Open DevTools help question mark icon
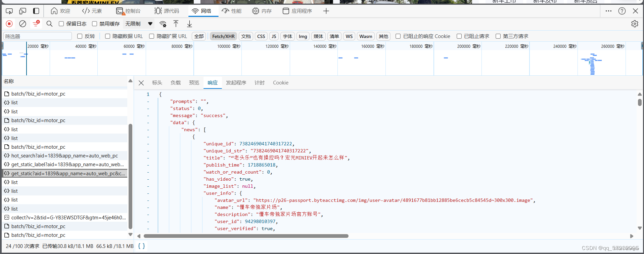 click(622, 11)
